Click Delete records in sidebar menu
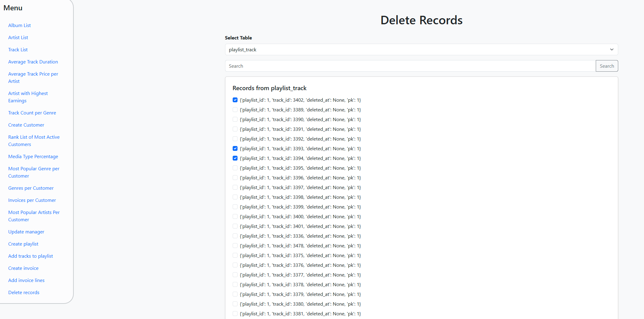 pos(24,292)
